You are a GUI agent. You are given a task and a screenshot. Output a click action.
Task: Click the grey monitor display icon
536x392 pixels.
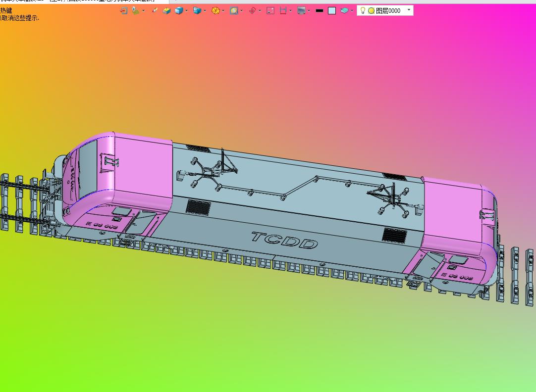pos(301,10)
